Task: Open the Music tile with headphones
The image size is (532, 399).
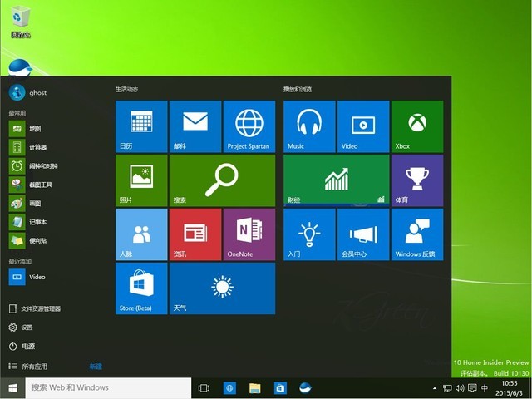Action: (309, 126)
